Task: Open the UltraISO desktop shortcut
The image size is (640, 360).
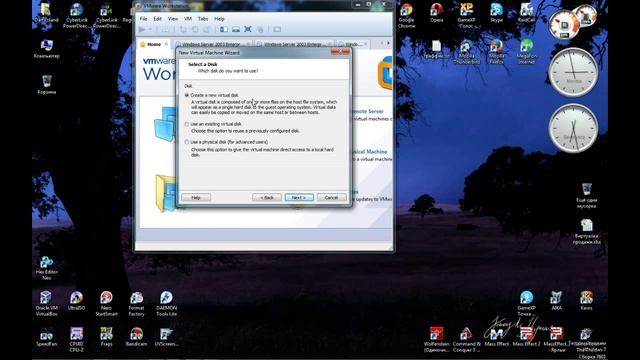Action: click(x=76, y=301)
